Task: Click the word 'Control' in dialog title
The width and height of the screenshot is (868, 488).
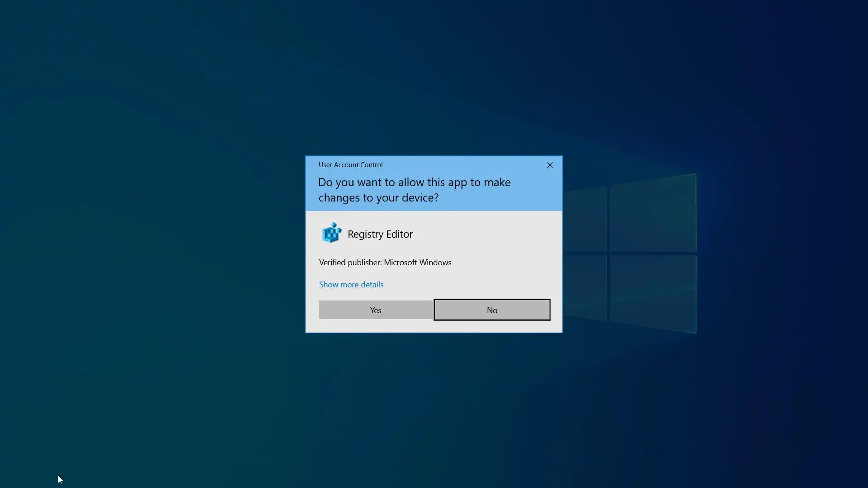Action: pyautogui.click(x=371, y=165)
